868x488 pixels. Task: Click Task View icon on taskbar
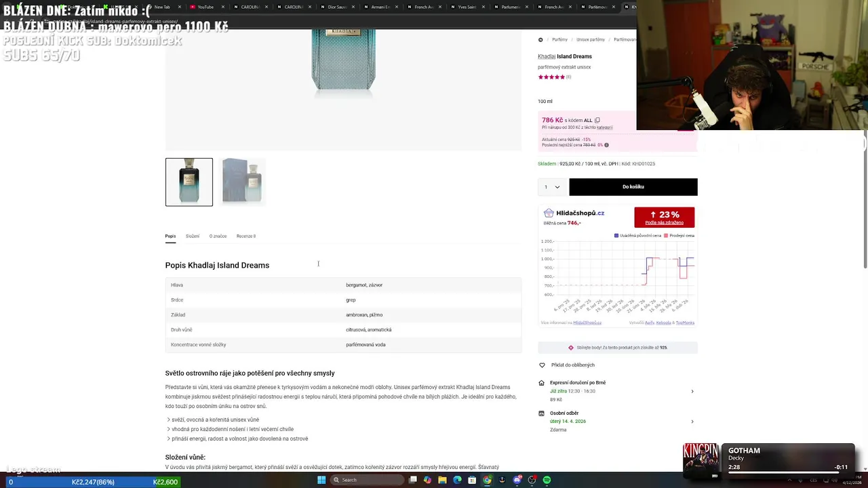[x=412, y=480]
